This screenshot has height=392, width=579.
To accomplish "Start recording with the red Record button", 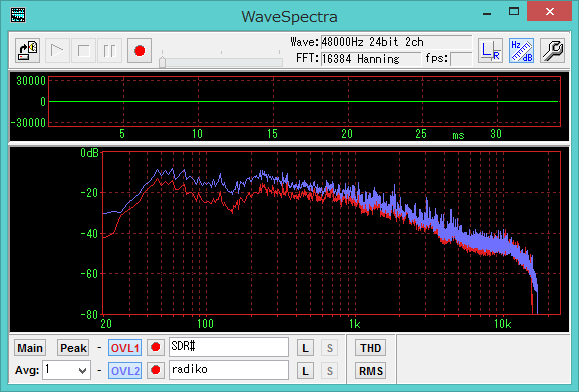I will point(140,51).
